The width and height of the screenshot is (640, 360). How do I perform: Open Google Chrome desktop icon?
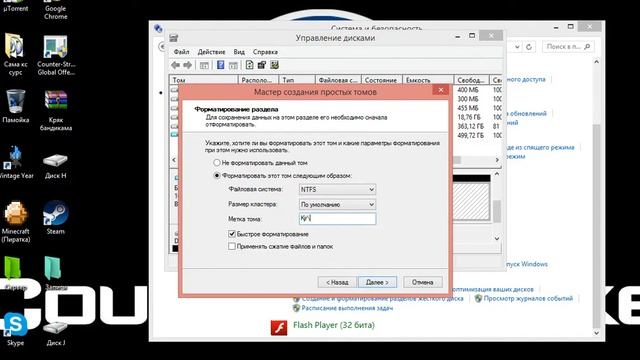point(56,10)
